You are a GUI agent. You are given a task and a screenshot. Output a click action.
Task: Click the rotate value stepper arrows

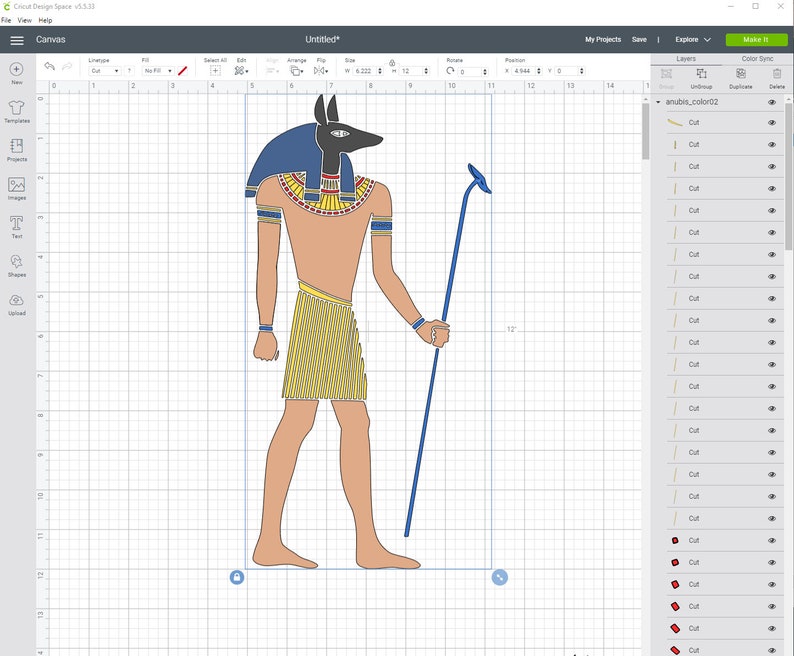485,71
